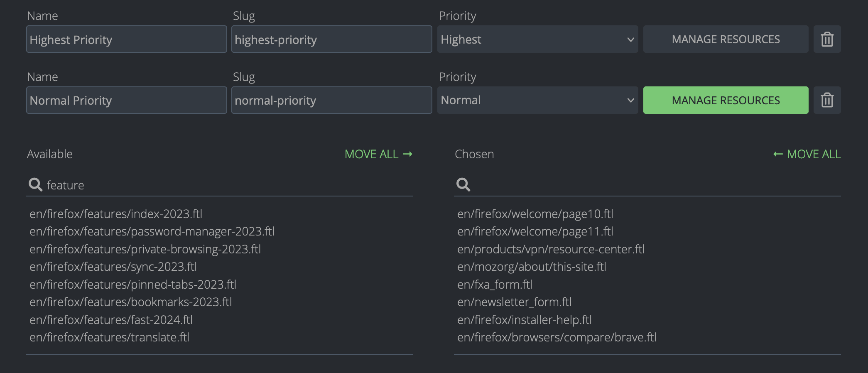Viewport: 868px width, 373px height.
Task: Click MANAGE RESOURCES for Highest Priority
Action: coord(726,39)
